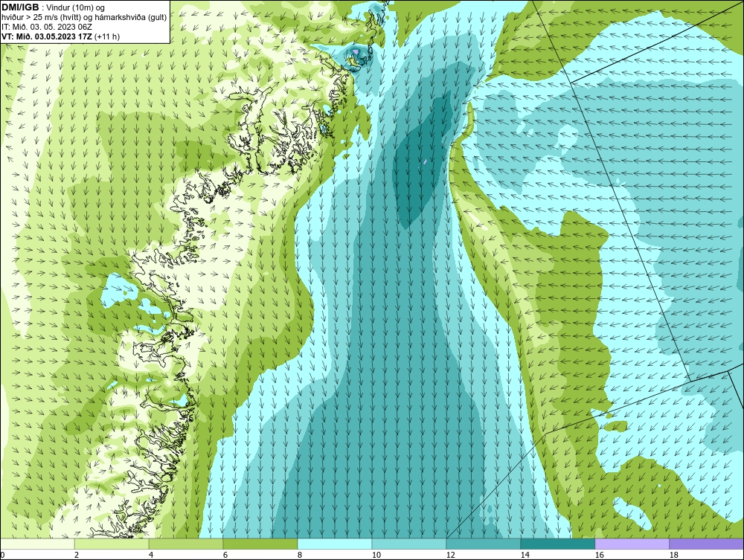
Task: Click the light green 2–4 m/s legend swatch
Action: (x=112, y=544)
